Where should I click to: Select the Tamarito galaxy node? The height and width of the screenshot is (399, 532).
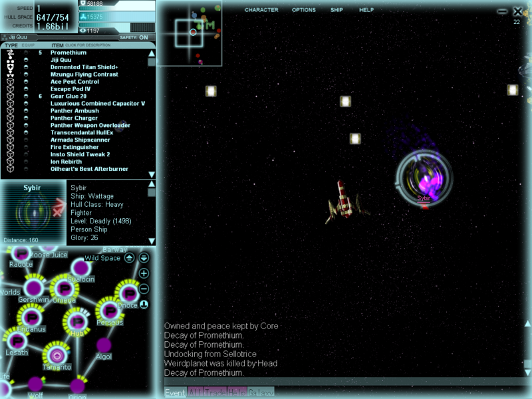pos(57,355)
